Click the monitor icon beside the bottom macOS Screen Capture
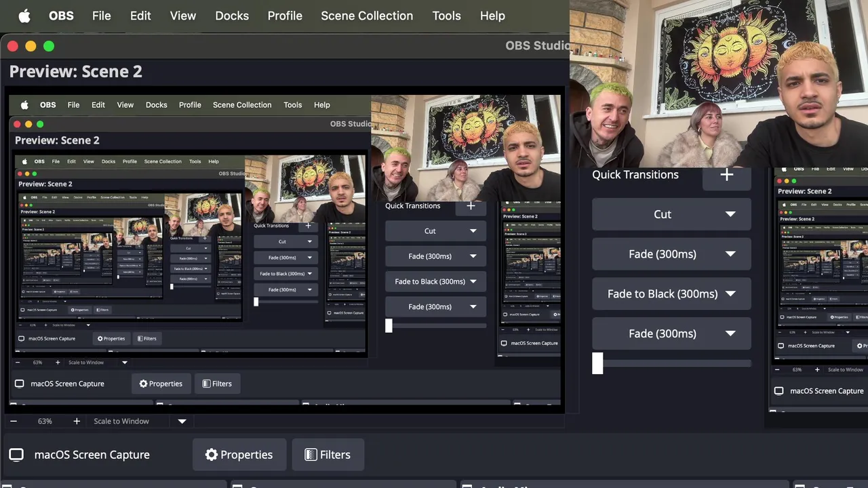Viewport: 868px width, 488px height. pos(16,455)
